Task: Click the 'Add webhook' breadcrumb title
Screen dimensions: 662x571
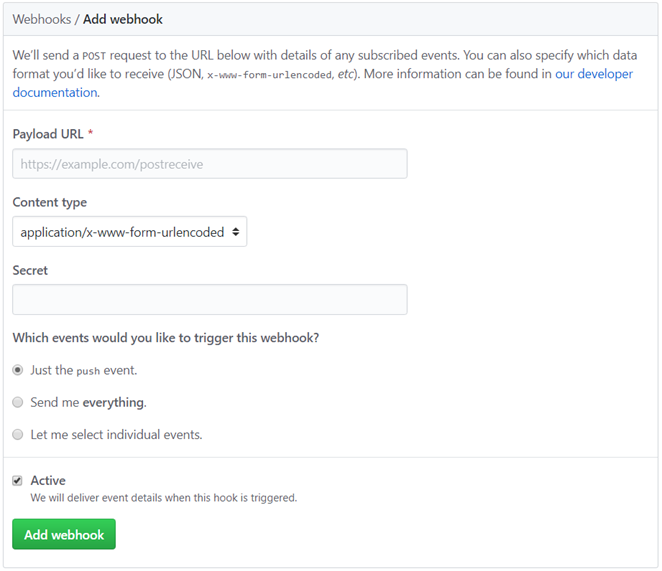Action: pyautogui.click(x=123, y=19)
